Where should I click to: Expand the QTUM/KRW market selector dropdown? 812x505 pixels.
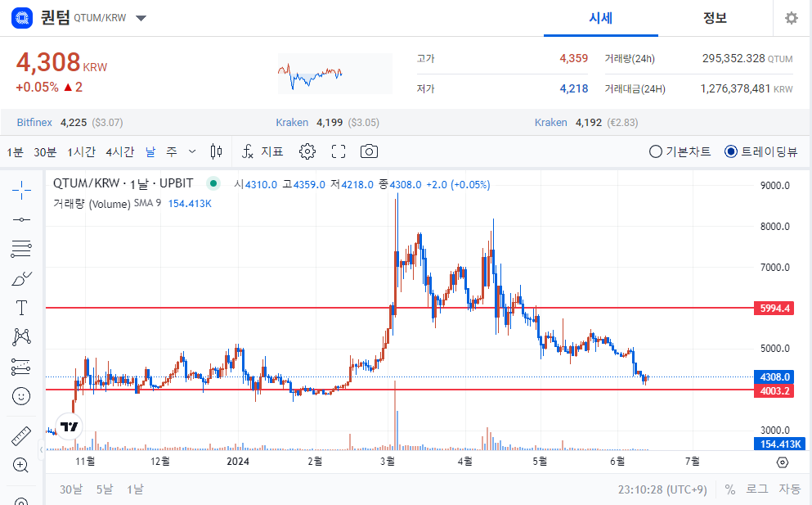(141, 18)
